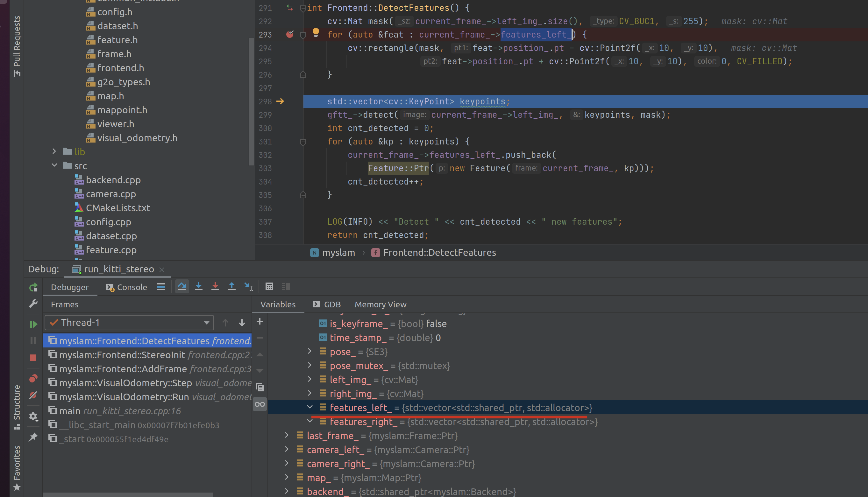868x497 pixels.
Task: Click myslam namespace breadcrumb
Action: point(333,253)
